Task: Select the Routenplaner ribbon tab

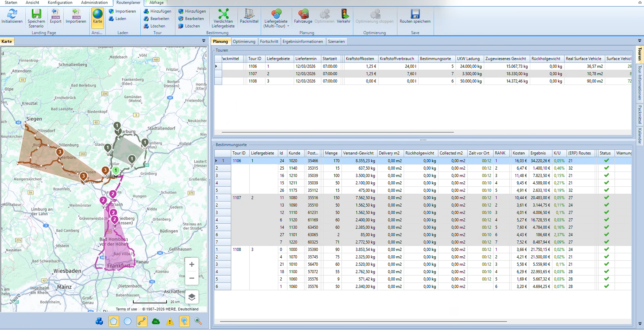Action: click(128, 3)
